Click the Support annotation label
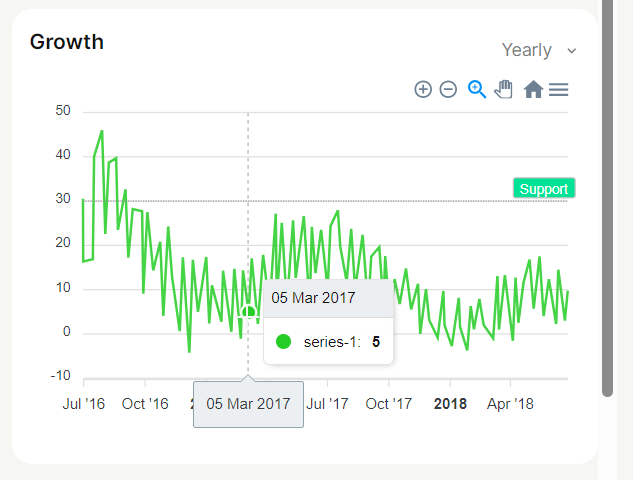Image resolution: width=633 pixels, height=480 pixels. pos(544,189)
